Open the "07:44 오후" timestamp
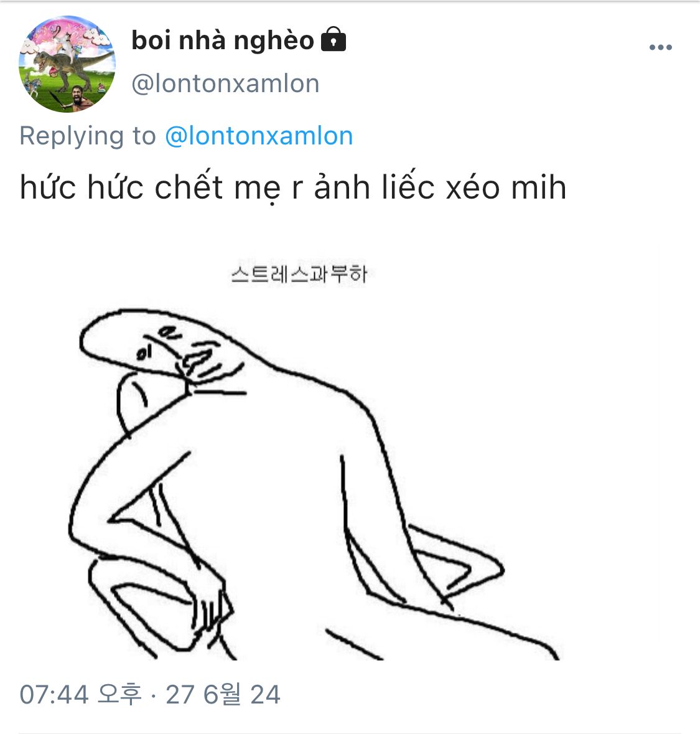 (x=80, y=694)
